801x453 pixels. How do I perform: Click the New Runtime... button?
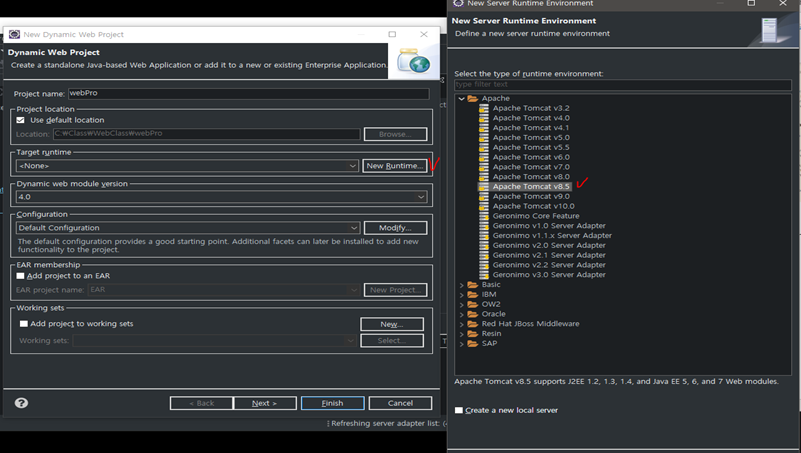(395, 166)
